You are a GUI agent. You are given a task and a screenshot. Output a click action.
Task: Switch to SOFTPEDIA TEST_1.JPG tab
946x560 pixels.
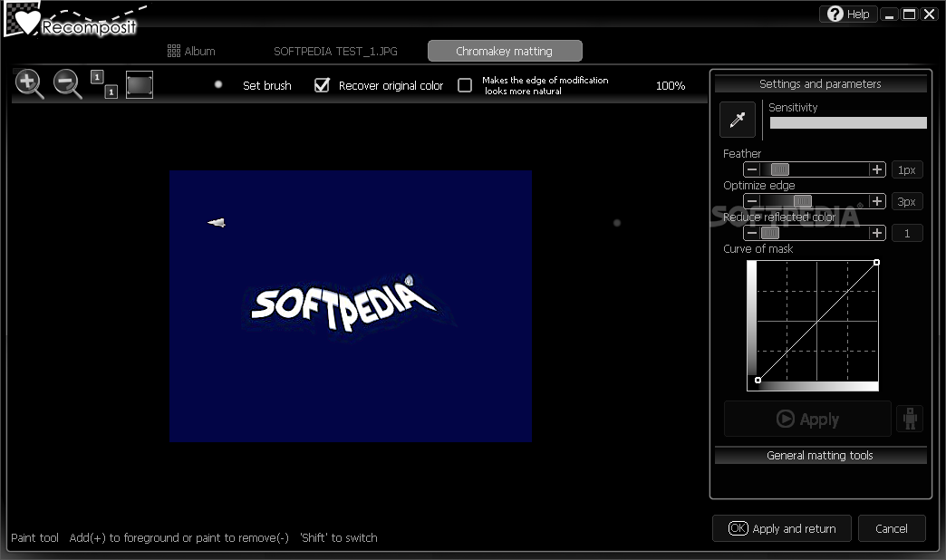pos(335,52)
